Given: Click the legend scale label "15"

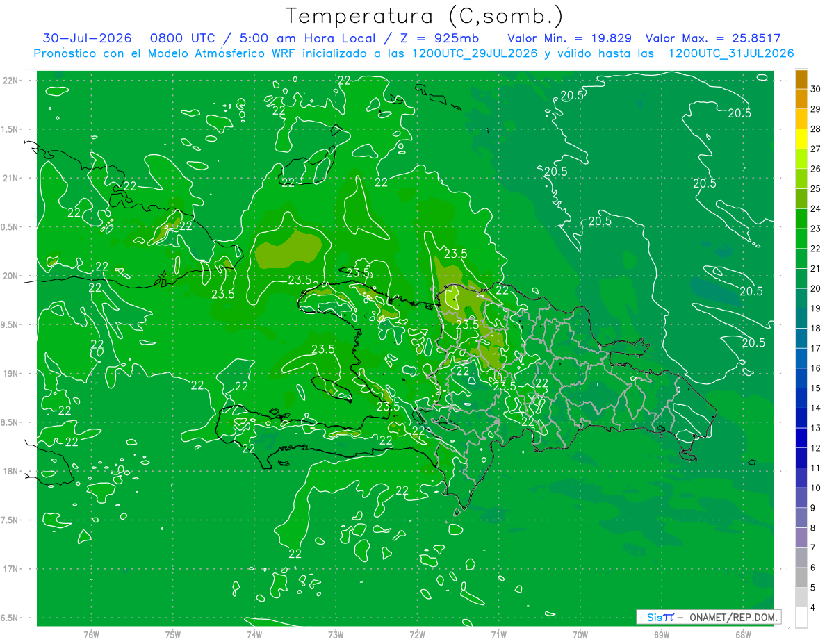Looking at the screenshot, I should pos(816,388).
